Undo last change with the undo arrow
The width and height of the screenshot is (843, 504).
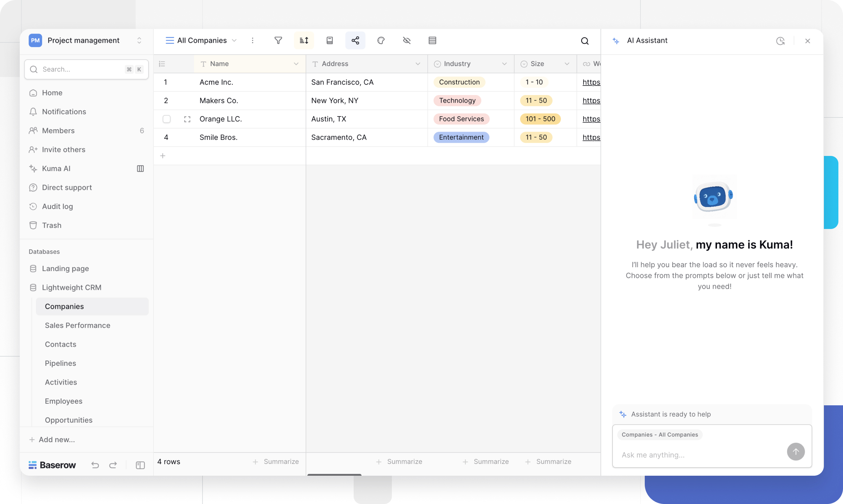95,465
